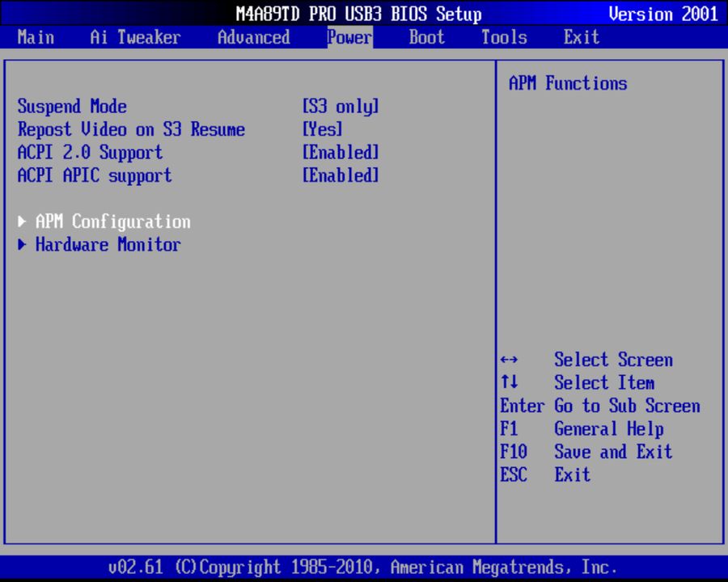Click the arrow icon before APM Configuration
The height and width of the screenshot is (582, 728).
coord(21,221)
